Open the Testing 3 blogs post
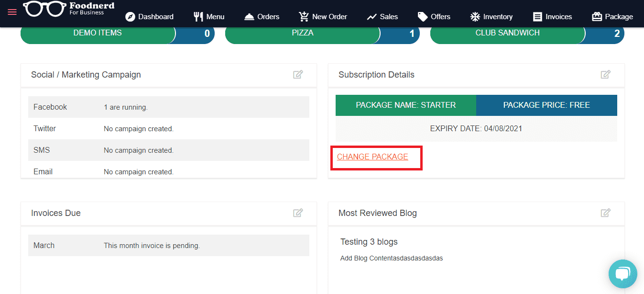This screenshot has height=294, width=644. (x=369, y=242)
